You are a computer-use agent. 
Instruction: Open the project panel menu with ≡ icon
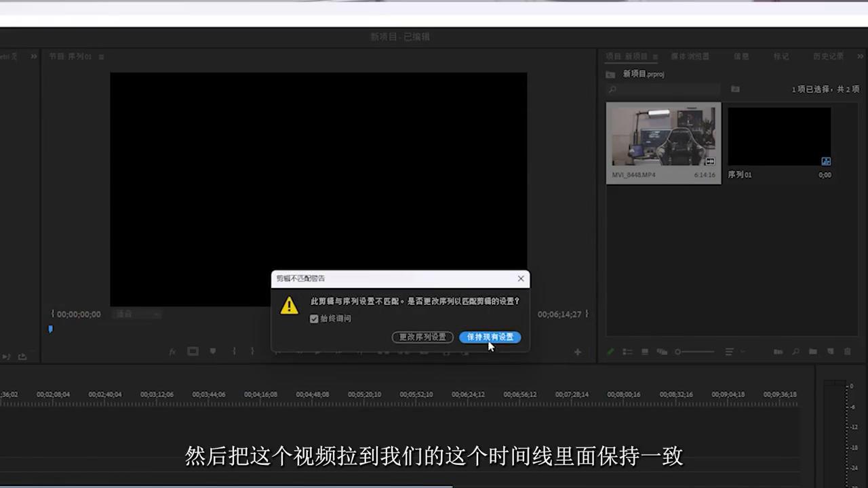[x=655, y=56]
